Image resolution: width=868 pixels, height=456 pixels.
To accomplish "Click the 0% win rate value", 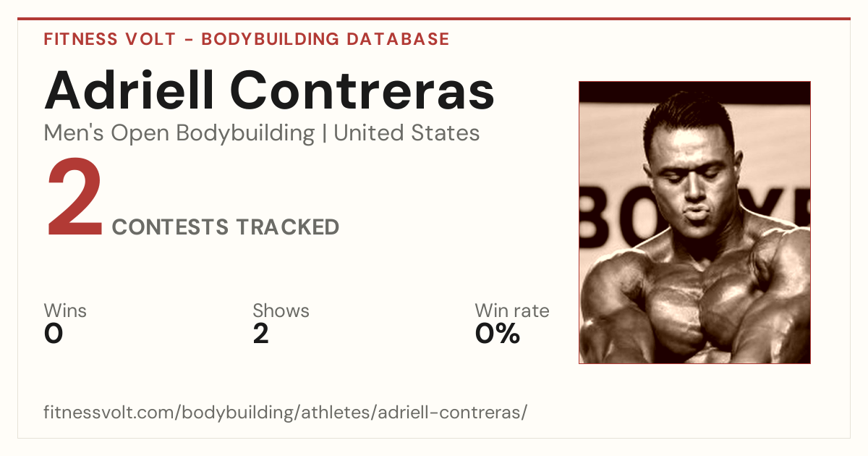I will pos(498,334).
